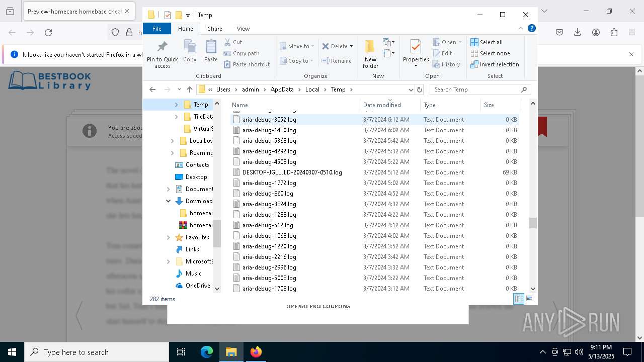Click the Edit command in ribbon

[x=442, y=53]
